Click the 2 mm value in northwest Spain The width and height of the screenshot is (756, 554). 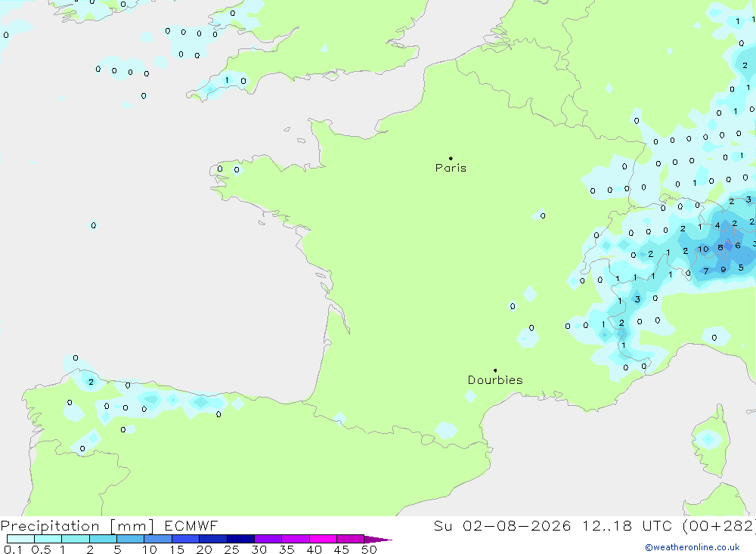pyautogui.click(x=91, y=382)
